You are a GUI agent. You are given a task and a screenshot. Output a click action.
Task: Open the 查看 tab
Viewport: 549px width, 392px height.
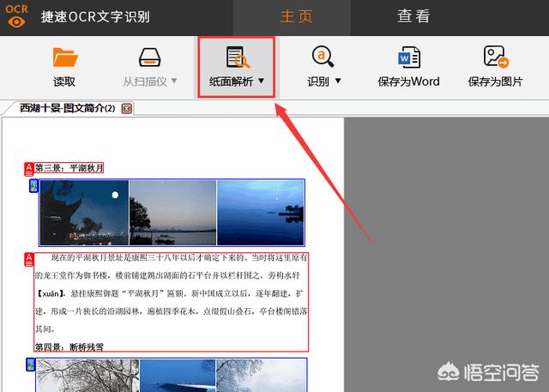[413, 16]
